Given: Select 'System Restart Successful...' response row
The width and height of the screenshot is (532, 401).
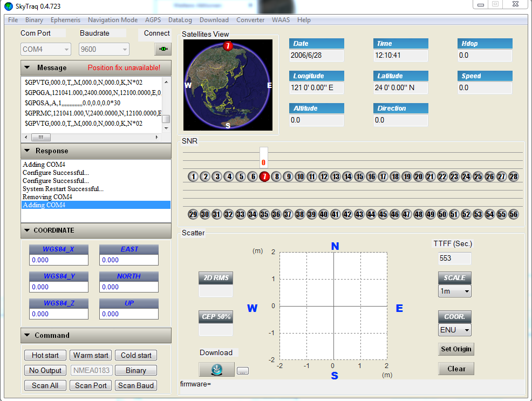Looking at the screenshot, I should click(x=96, y=188).
